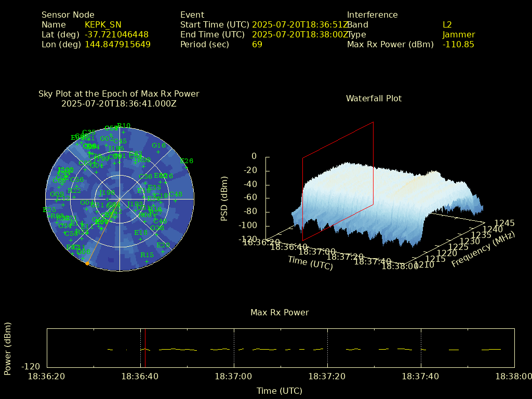Click the sensor name value KEPK_SN
The image size is (532, 399).
pyautogui.click(x=104, y=24)
